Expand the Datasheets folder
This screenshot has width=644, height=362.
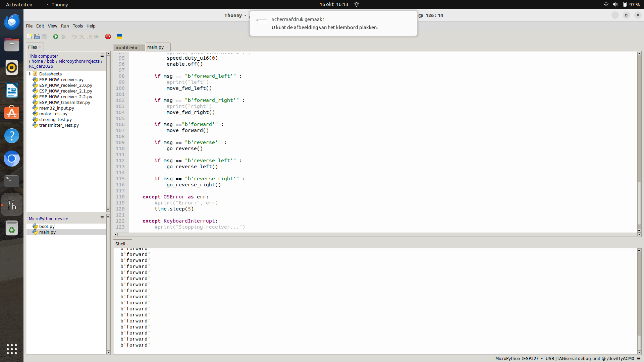point(30,74)
